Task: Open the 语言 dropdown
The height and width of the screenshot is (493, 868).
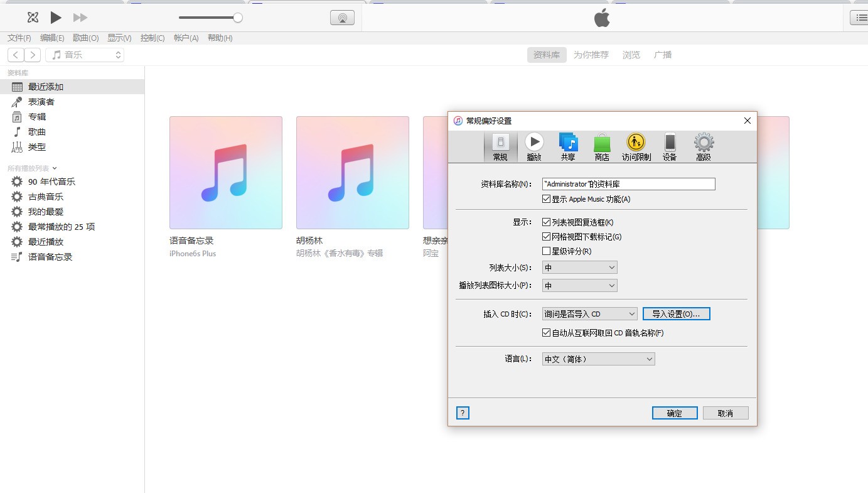Action: [599, 359]
